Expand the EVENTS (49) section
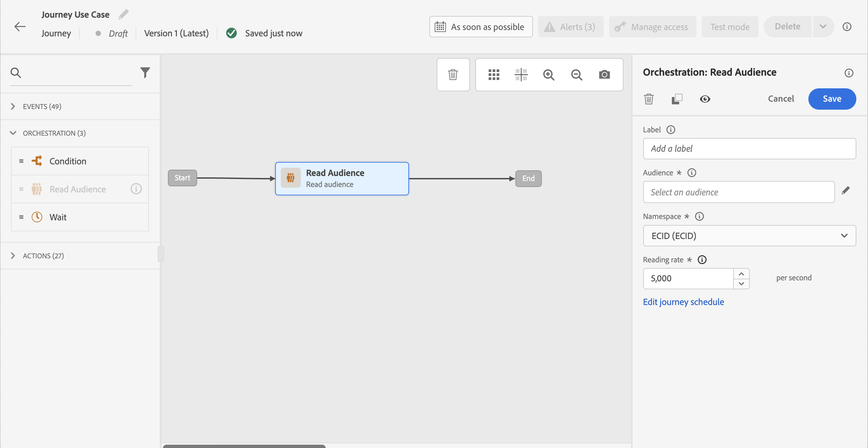 (x=13, y=107)
